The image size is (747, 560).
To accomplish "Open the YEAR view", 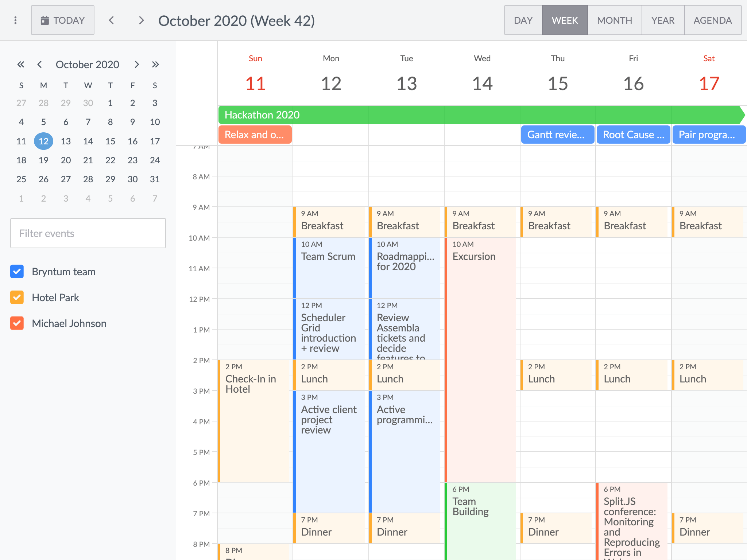I will 663,20.
